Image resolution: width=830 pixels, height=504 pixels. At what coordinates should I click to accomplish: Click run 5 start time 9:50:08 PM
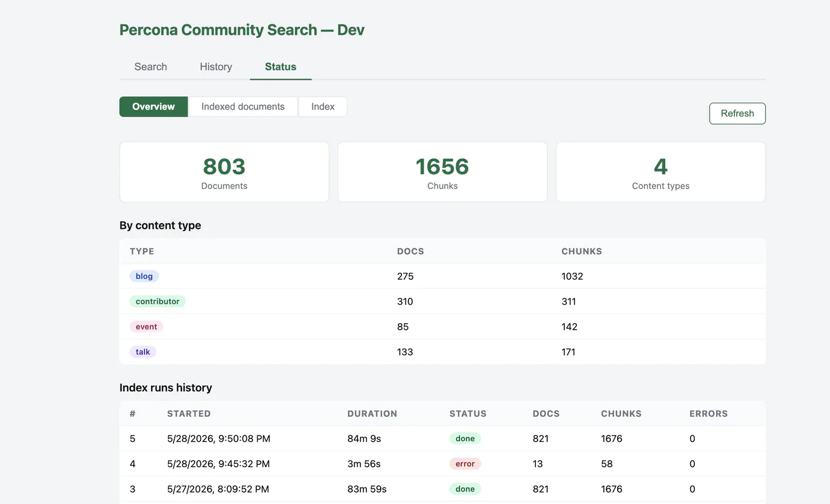[219, 439]
